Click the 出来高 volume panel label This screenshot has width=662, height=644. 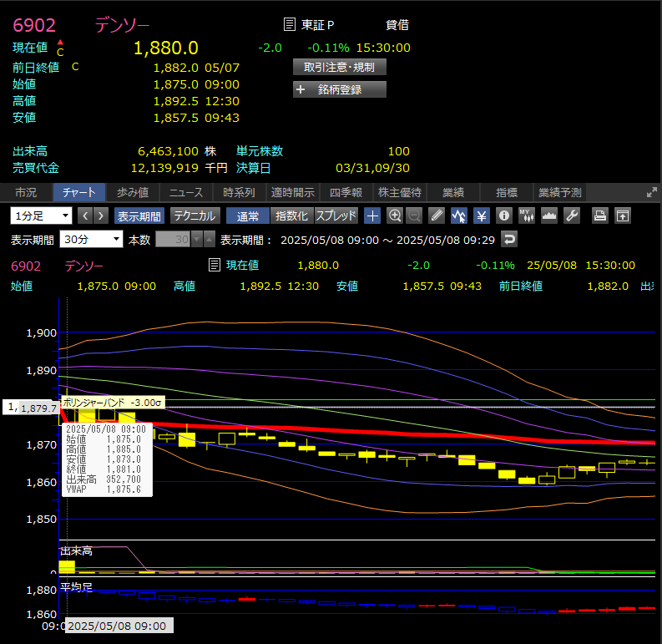pos(77,550)
